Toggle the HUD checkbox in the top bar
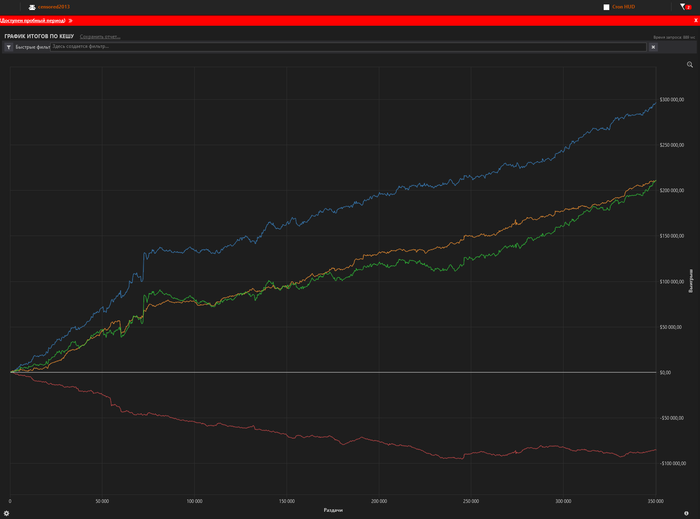700x519 pixels. 606,7
